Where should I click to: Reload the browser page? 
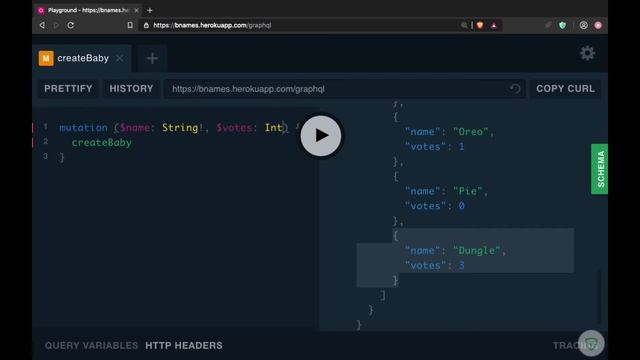tap(71, 25)
